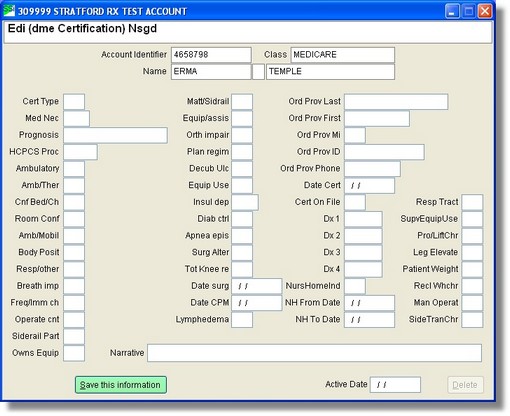Click the first name field ERMA
The height and width of the screenshot is (416, 510).
[x=211, y=72]
